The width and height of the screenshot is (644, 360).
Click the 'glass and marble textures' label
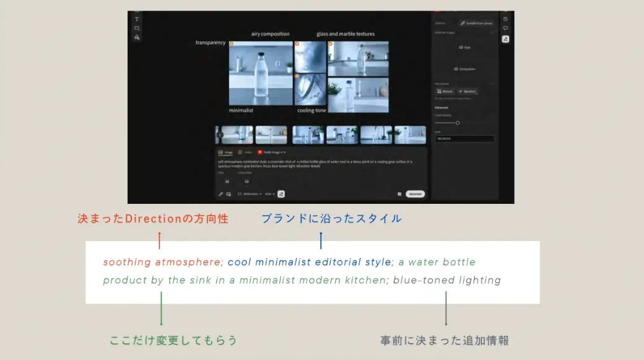coord(346,34)
